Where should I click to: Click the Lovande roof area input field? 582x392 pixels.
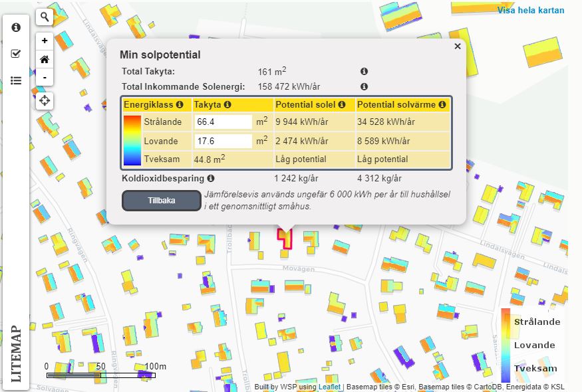pos(223,141)
